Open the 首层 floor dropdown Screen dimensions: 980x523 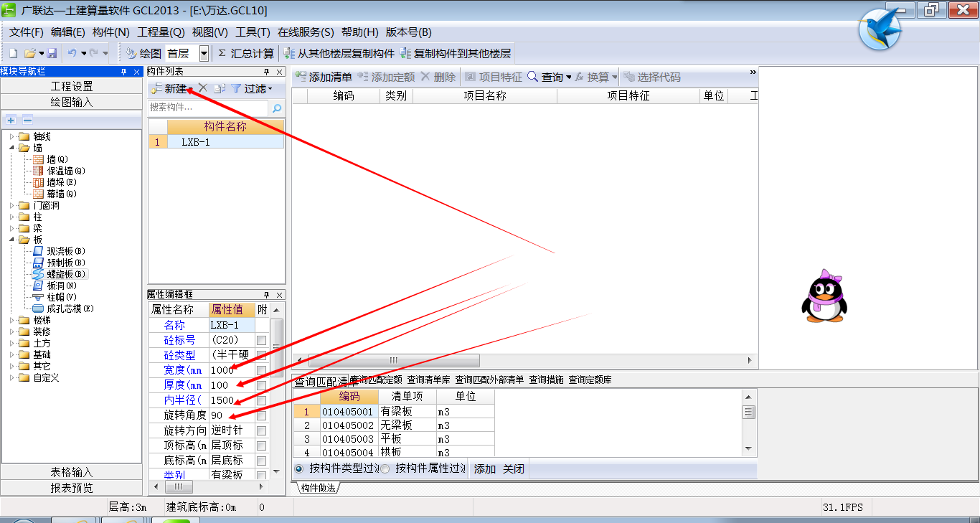204,53
